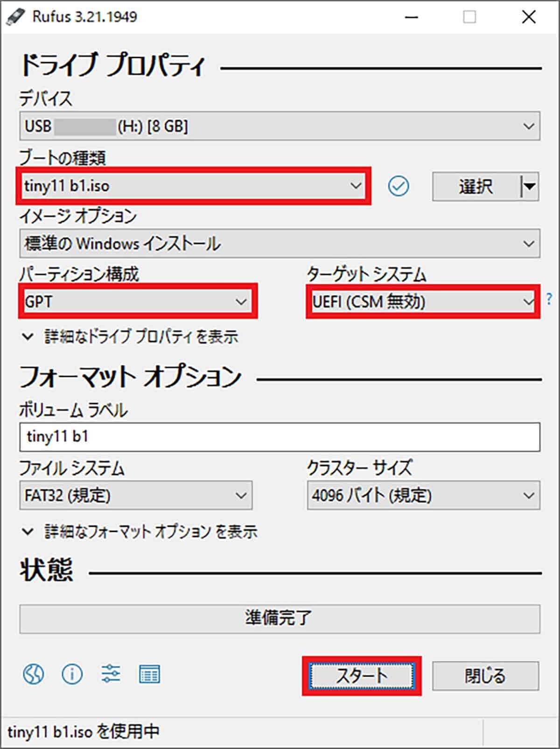560x749 pixels.
Task: Click the 閉じる button
Action: tap(485, 676)
